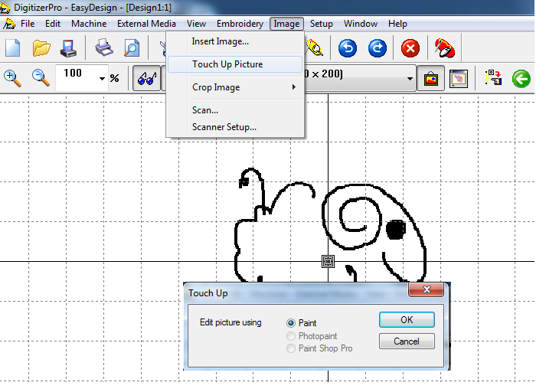Expand the Crop Image submenu
Image resolution: width=559 pixels, height=392 pixels.
[x=235, y=87]
